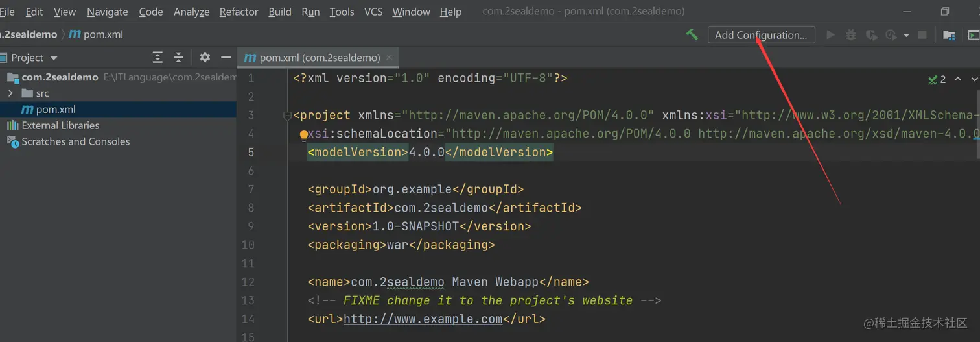Open the Tools menu
Viewport: 980px width, 342px height.
tap(342, 12)
